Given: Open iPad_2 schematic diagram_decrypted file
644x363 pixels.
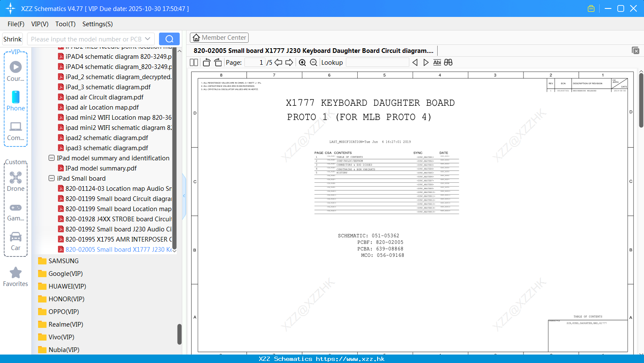Looking at the screenshot, I should [x=115, y=77].
